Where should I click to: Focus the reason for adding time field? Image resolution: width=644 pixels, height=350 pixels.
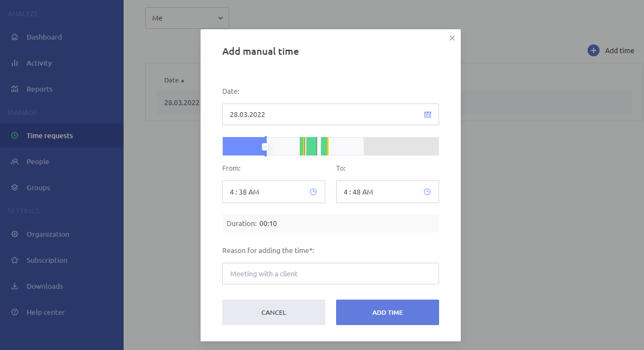click(x=331, y=274)
